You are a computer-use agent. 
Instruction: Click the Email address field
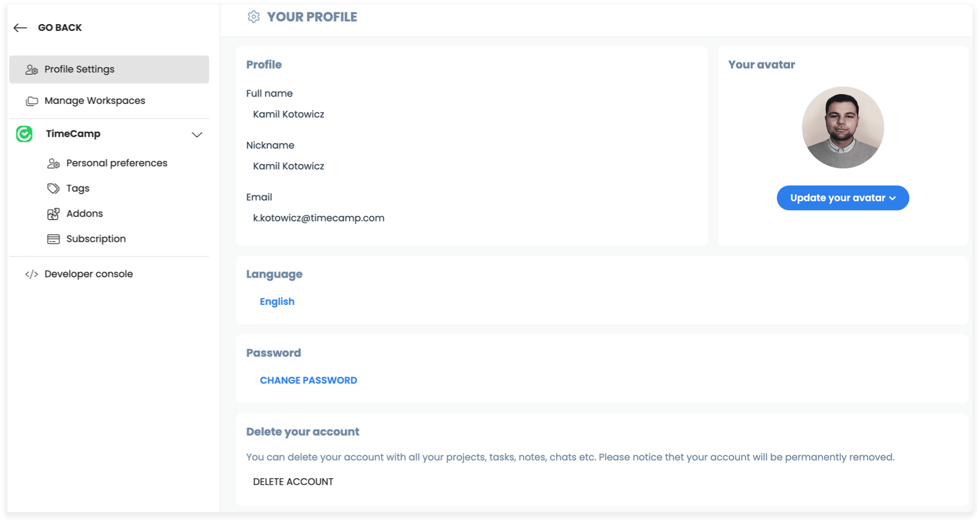click(x=471, y=218)
